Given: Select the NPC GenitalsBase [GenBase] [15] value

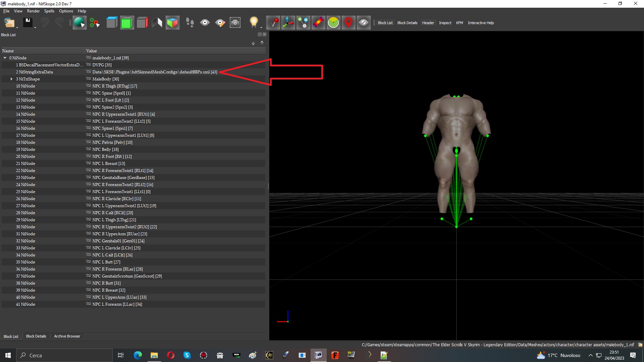Looking at the screenshot, I should tap(123, 178).
